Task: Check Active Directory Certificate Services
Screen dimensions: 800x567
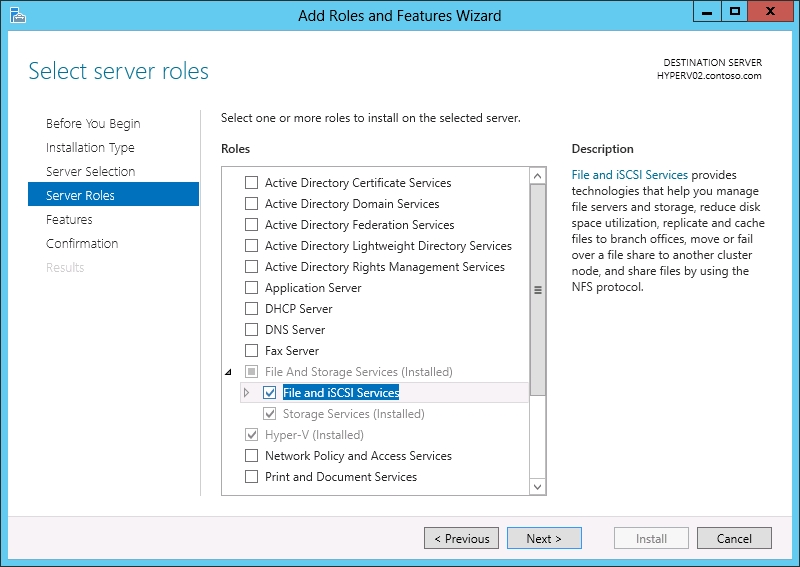Action: 252,183
